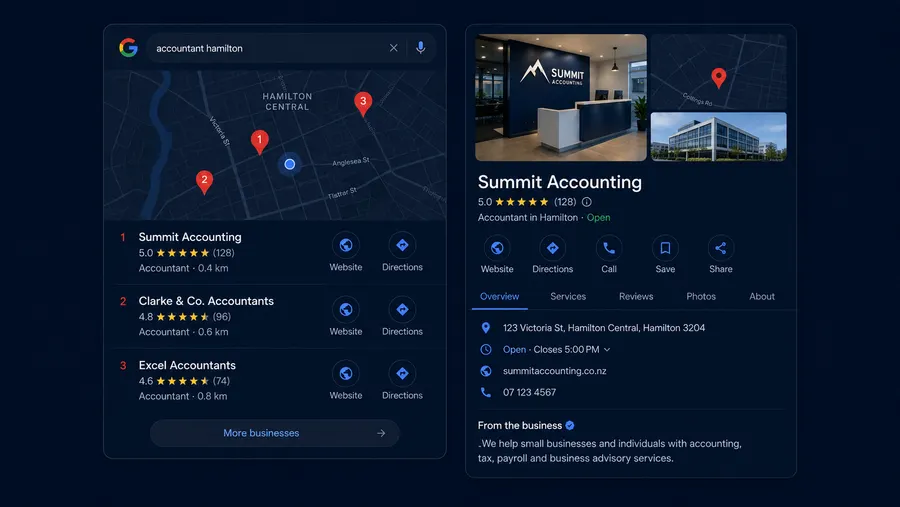Click the Google logo icon
The height and width of the screenshot is (507, 900).
tap(129, 48)
